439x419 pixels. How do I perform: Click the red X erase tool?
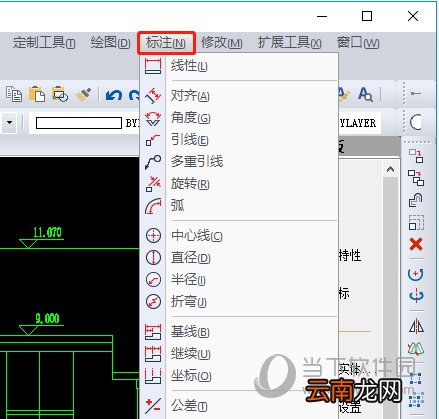click(x=416, y=244)
